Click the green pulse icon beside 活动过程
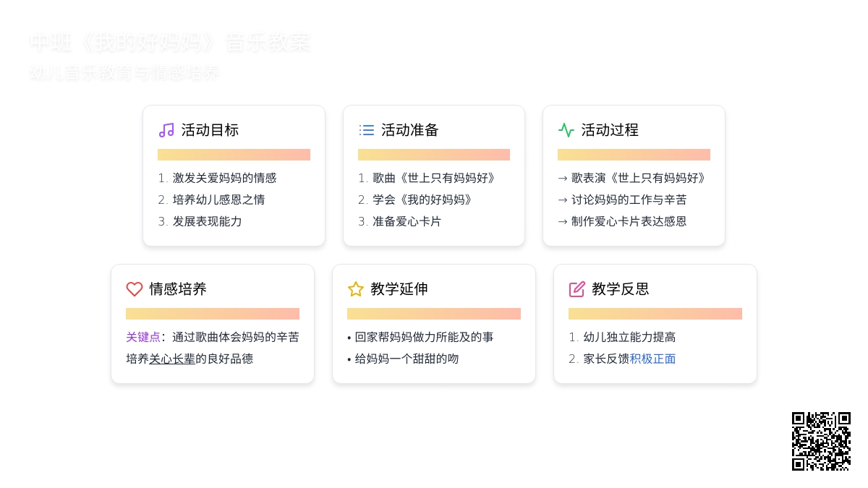This screenshot has width=868, height=488. click(566, 130)
